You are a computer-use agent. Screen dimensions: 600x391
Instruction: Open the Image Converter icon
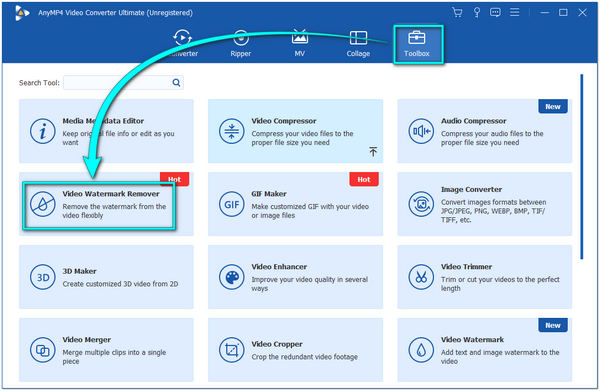coord(421,204)
